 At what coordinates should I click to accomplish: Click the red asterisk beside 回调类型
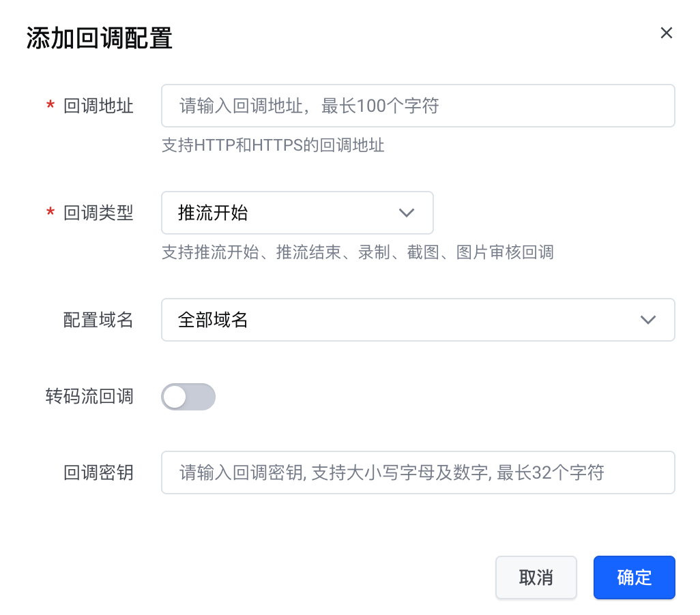click(50, 214)
